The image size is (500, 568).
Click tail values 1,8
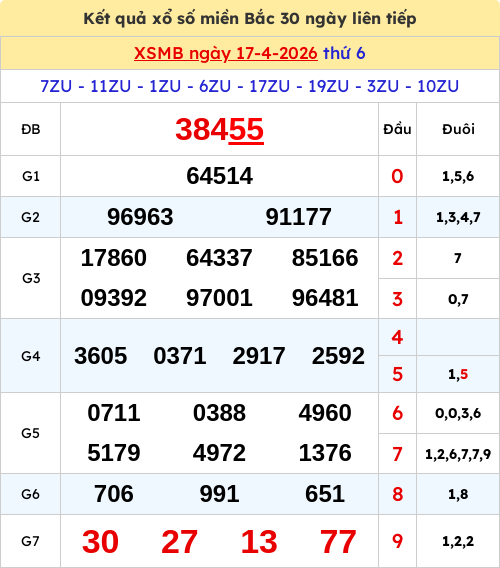coord(458,494)
